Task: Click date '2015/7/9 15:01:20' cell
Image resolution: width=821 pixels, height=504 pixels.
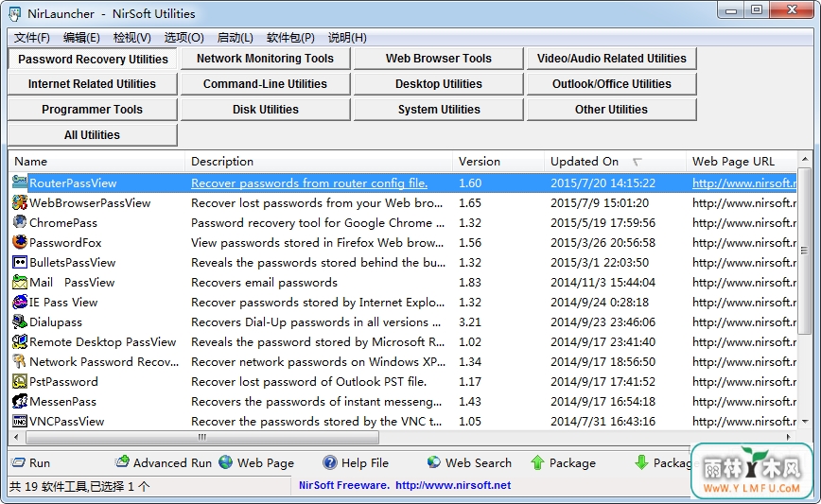Action: tap(600, 203)
